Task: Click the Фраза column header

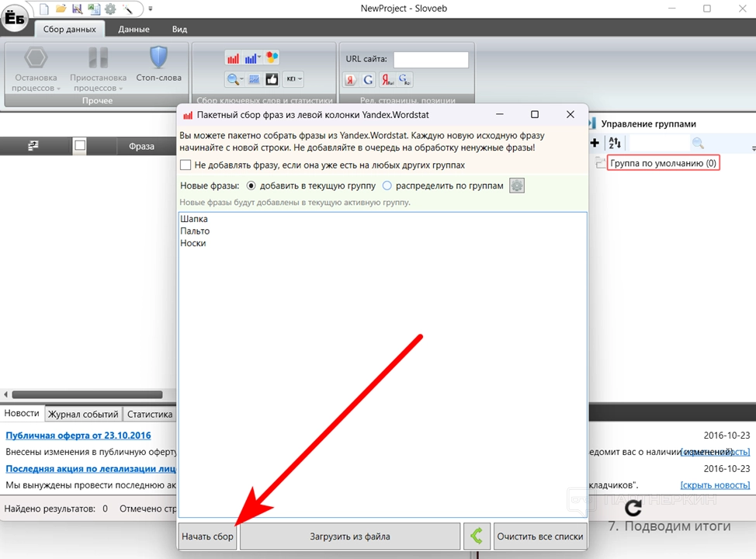Action: (141, 146)
